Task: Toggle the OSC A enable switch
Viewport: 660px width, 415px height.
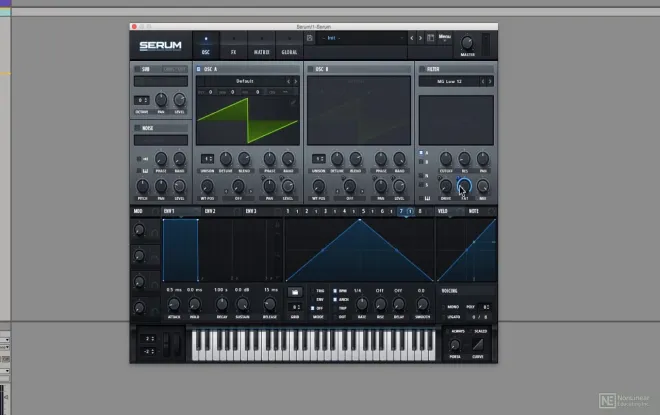Action: click(199, 69)
